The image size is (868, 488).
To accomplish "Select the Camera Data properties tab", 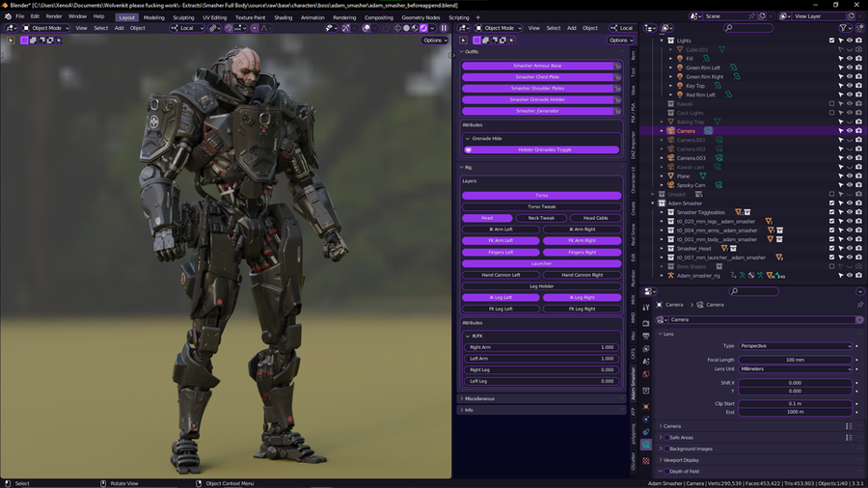I will 646,445.
